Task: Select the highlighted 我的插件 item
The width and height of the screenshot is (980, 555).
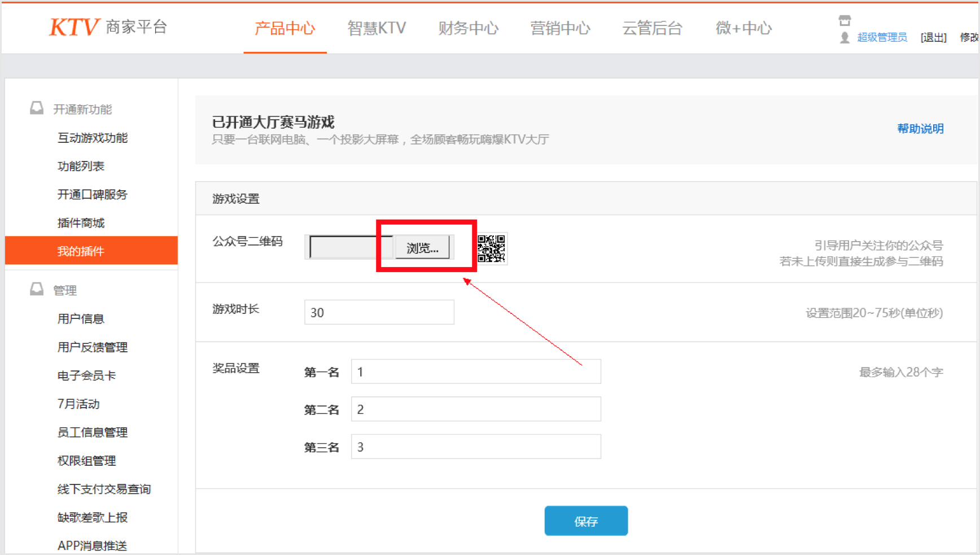Action: tap(91, 251)
